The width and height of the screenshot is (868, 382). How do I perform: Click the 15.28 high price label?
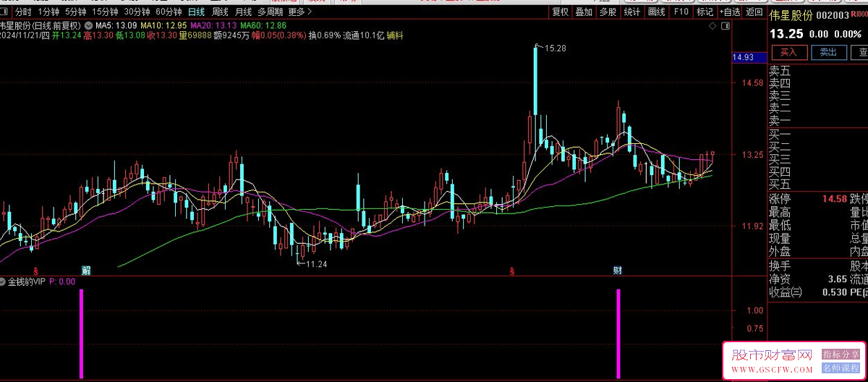point(555,48)
